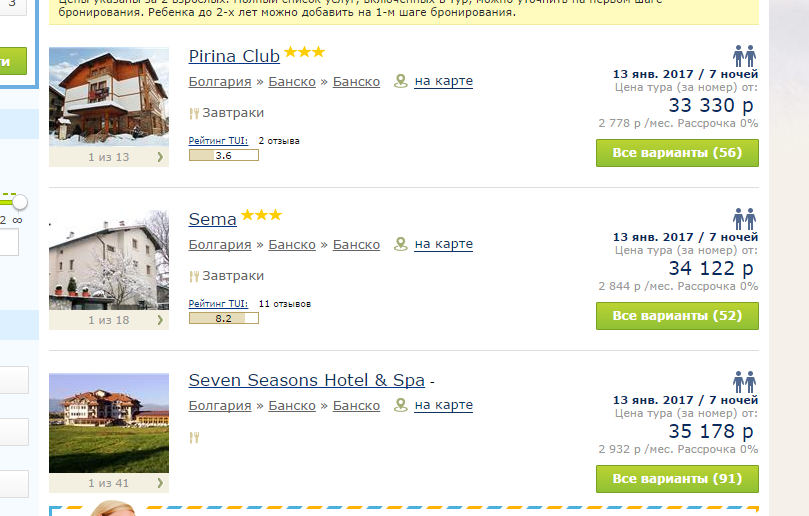Open all 52 variants for Sema

click(x=677, y=316)
